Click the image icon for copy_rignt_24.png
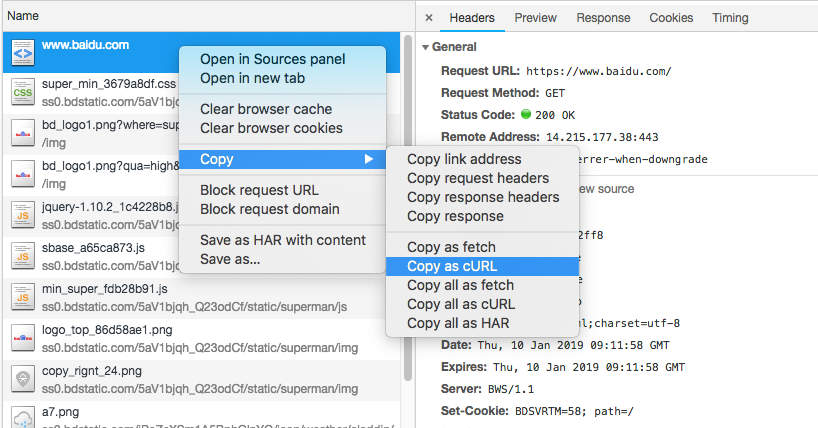This screenshot has height=428, width=818. pyautogui.click(x=22, y=379)
